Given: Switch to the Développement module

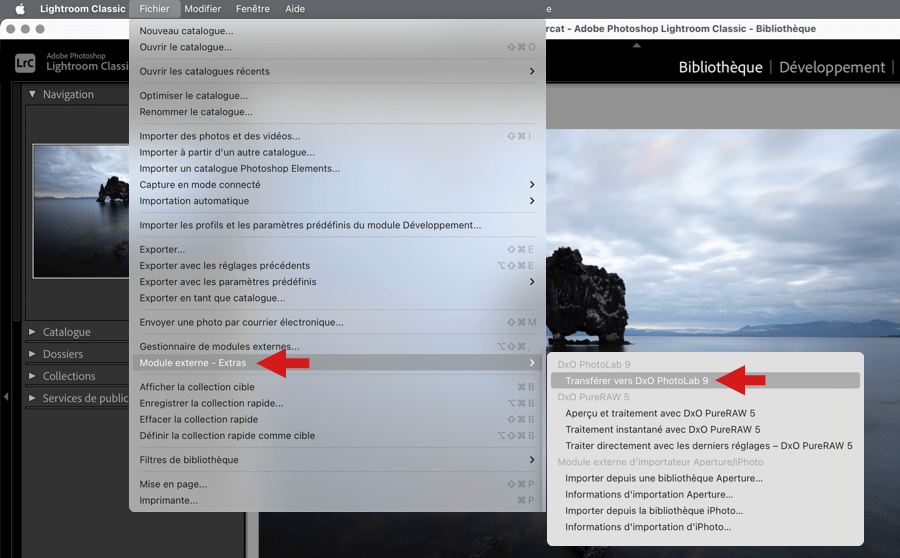Looking at the screenshot, I should click(832, 67).
